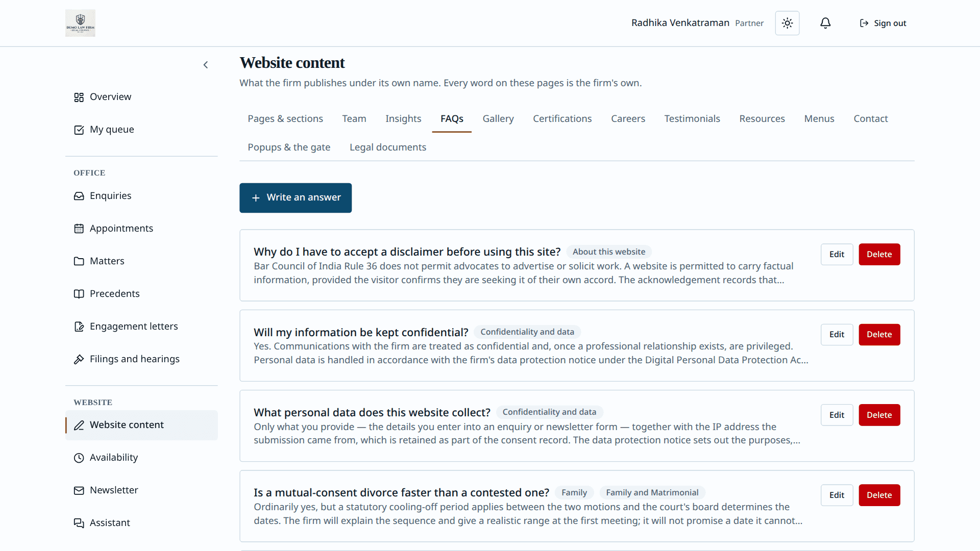Image resolution: width=980 pixels, height=551 pixels.
Task: Delete the 'personal data collect' FAQ
Action: tap(879, 415)
